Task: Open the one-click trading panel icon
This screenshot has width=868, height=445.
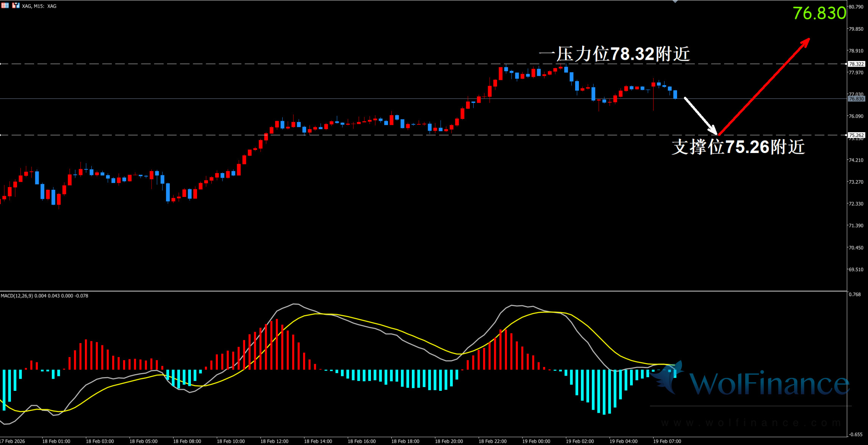Action: point(16,6)
